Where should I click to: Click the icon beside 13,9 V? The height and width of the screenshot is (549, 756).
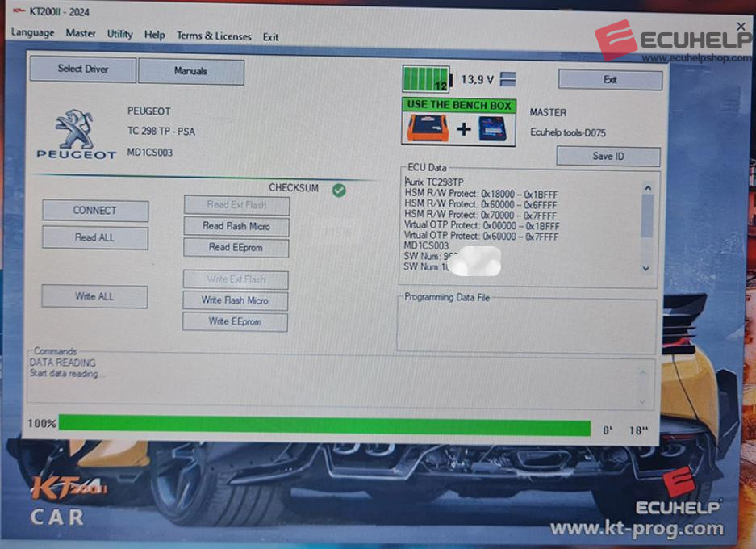tap(508, 79)
